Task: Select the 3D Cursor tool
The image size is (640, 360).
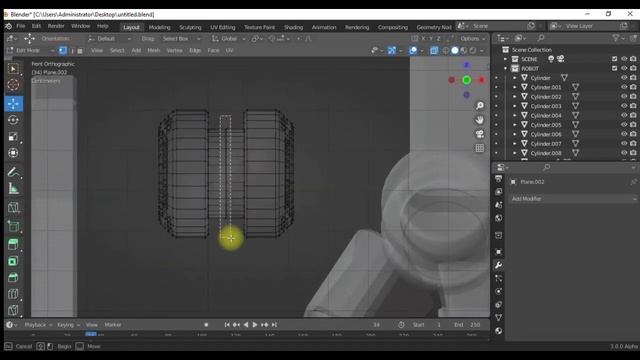Action: [13, 85]
